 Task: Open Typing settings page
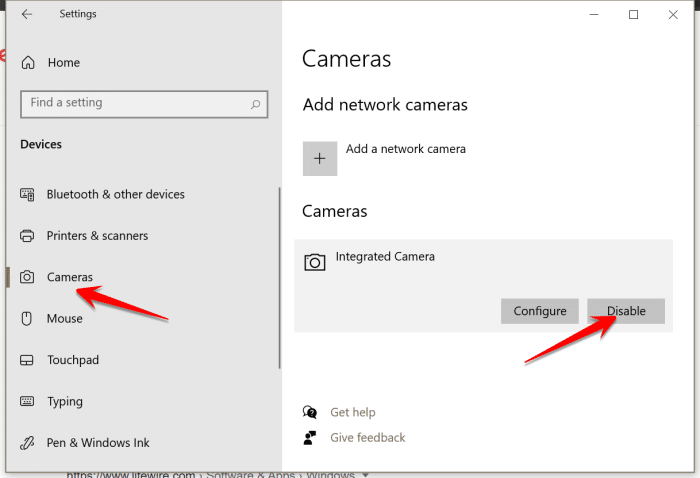65,402
